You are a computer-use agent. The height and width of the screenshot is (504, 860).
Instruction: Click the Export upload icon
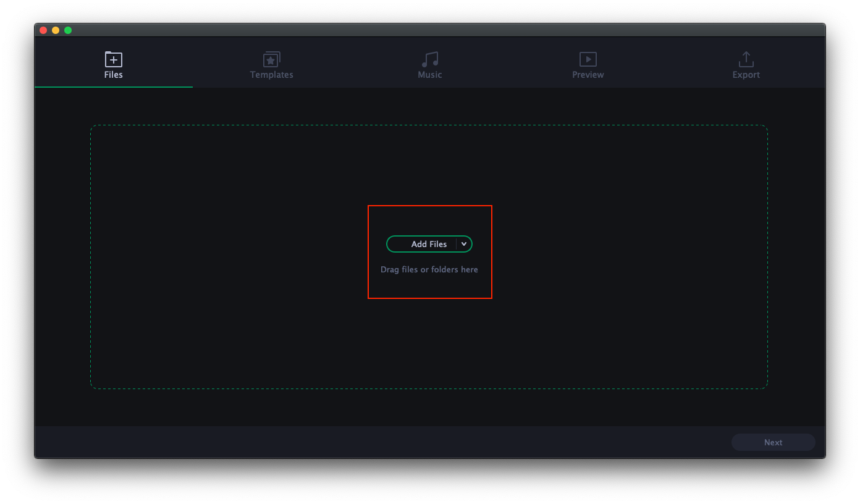click(x=746, y=60)
